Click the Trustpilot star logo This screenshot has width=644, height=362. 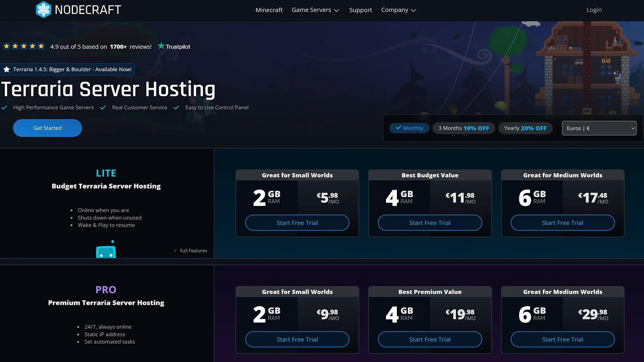pyautogui.click(x=161, y=46)
